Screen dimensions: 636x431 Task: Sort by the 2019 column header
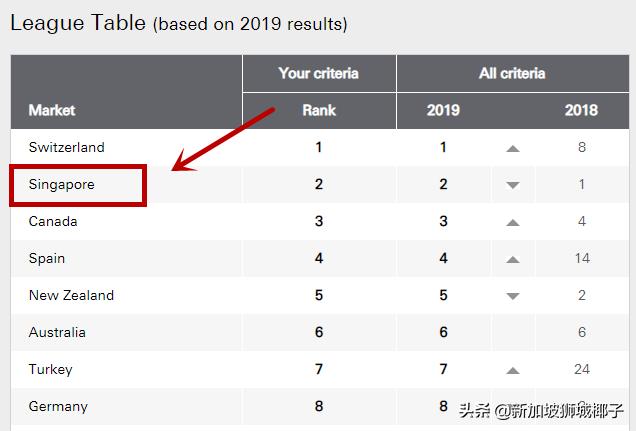(443, 110)
